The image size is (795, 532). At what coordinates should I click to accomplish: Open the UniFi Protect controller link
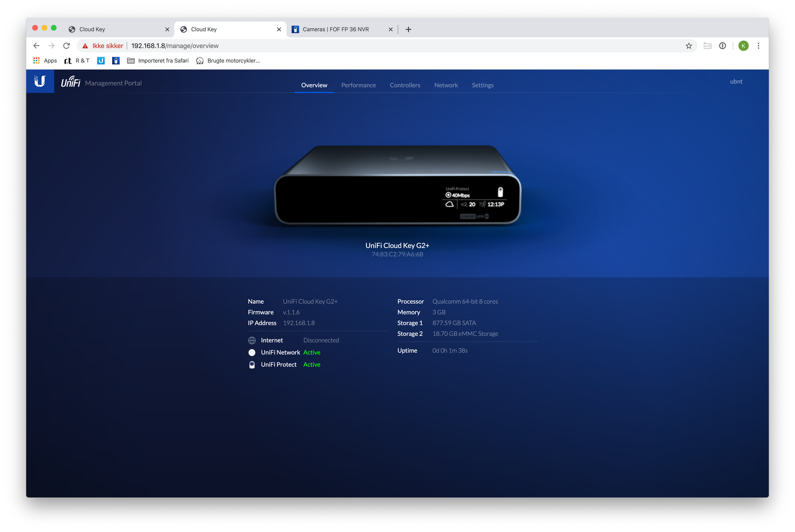click(x=279, y=365)
